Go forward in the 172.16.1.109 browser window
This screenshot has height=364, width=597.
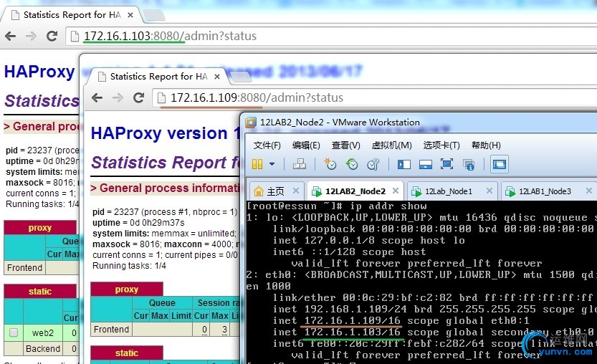pos(118,98)
